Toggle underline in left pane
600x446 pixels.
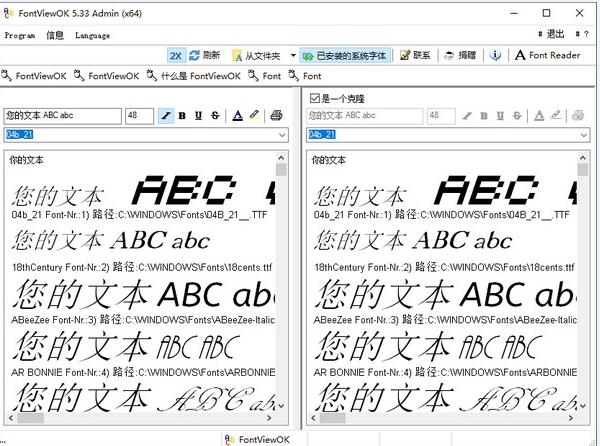tap(198, 116)
